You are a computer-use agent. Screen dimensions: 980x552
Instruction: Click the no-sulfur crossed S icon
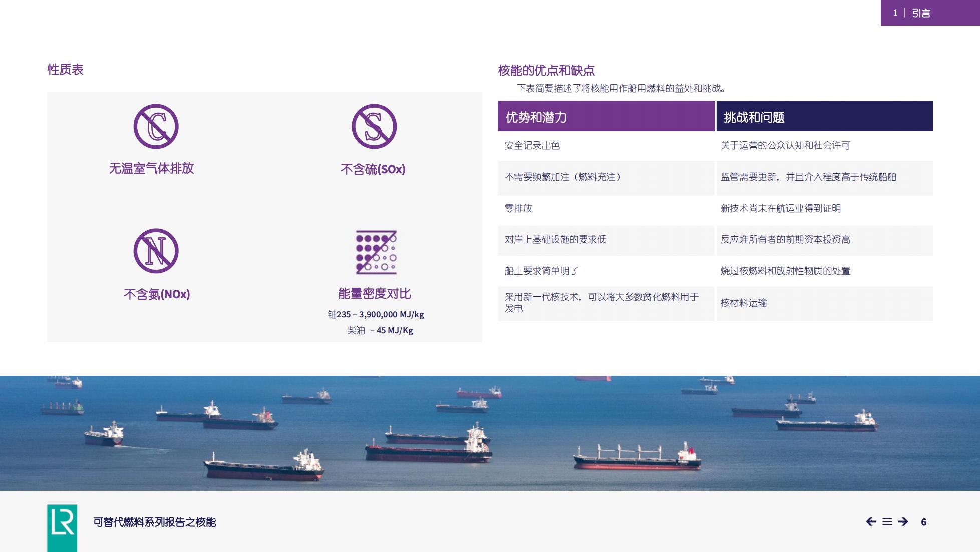[x=374, y=126]
